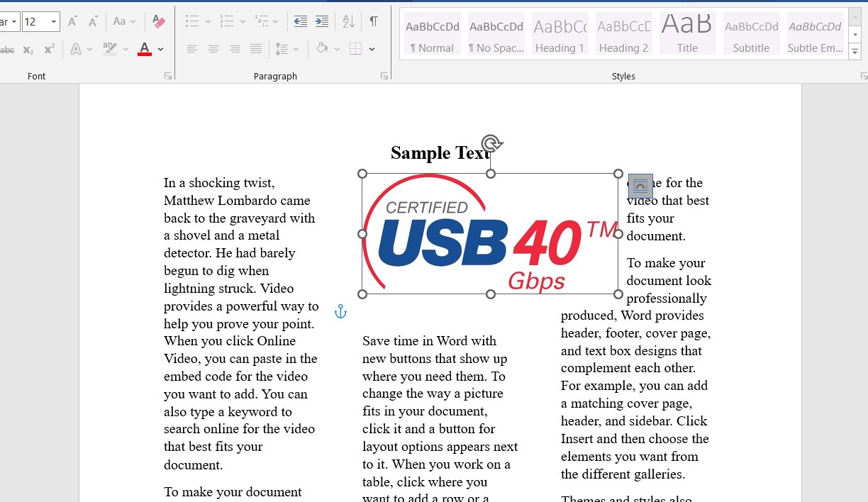Open Change Case dropdown arrow
This screenshot has width=868, height=502.
tap(133, 22)
